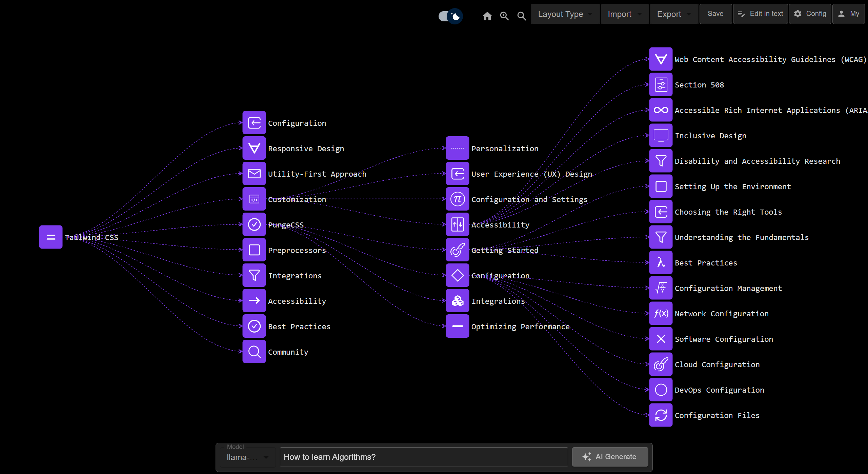Image resolution: width=868 pixels, height=474 pixels.
Task: Toggle the dark mode switch
Action: click(x=450, y=16)
